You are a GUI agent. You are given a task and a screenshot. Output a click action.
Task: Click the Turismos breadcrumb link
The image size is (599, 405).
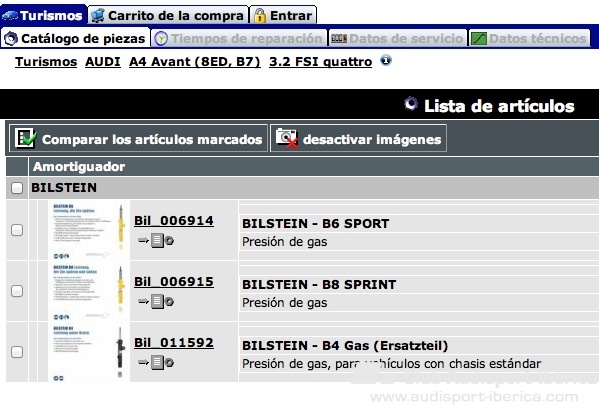coord(46,62)
